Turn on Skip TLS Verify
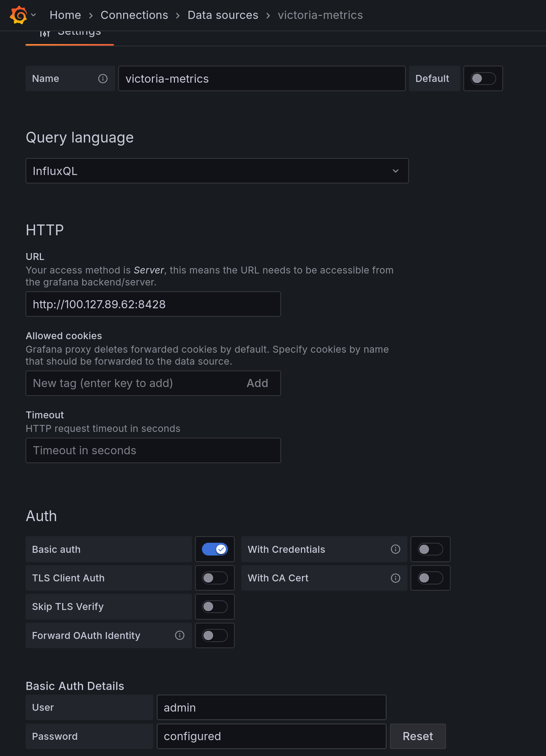Image resolution: width=546 pixels, height=756 pixels. click(x=215, y=606)
